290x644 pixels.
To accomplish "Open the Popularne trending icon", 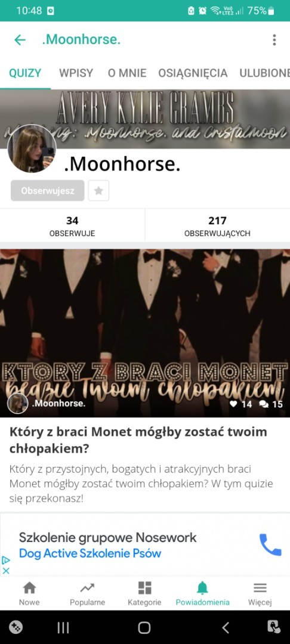I will pos(87,588).
